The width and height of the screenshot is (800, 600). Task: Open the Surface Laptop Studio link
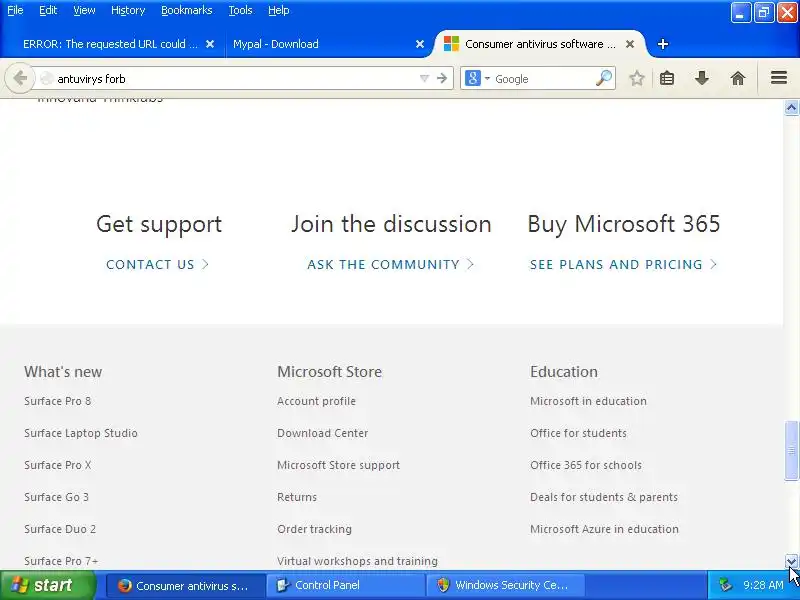(81, 433)
